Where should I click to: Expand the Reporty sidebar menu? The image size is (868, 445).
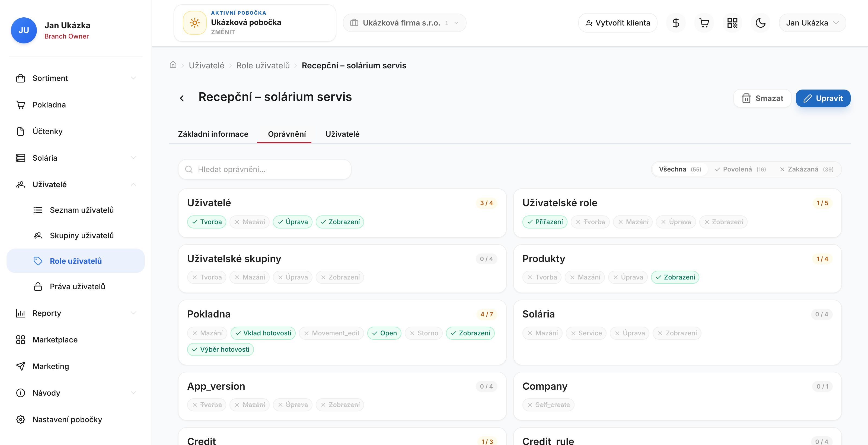click(75, 313)
